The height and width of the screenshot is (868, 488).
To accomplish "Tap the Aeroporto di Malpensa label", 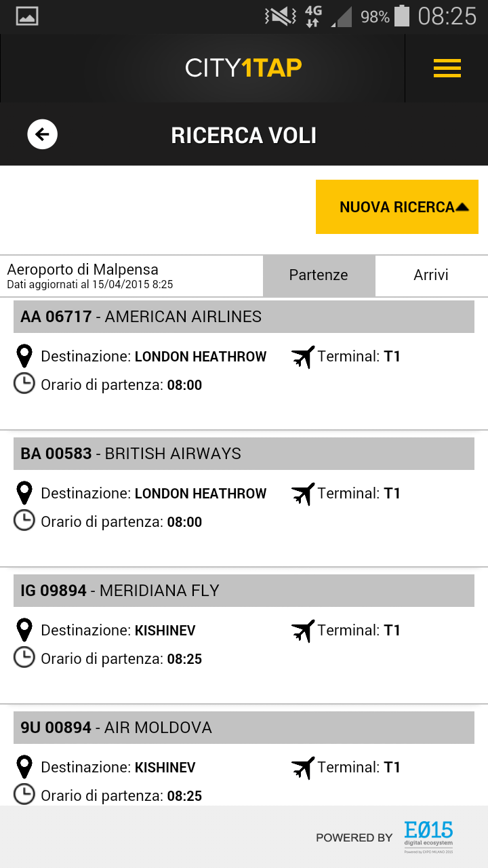I will pyautogui.click(x=83, y=269).
